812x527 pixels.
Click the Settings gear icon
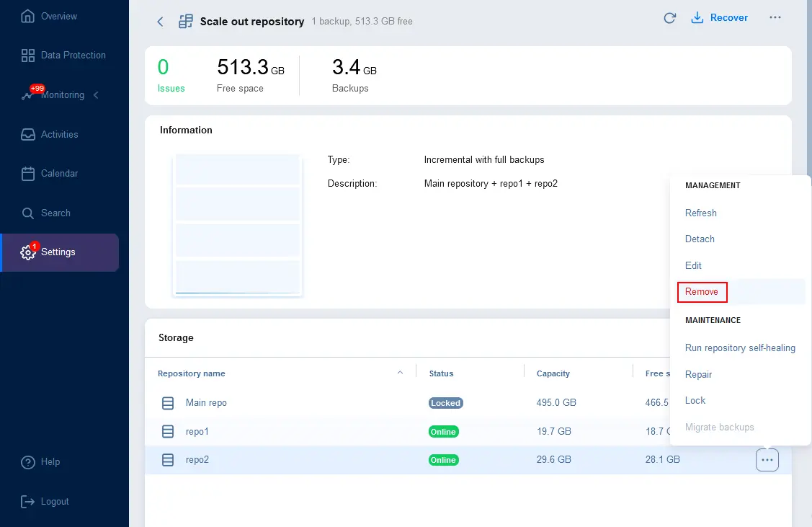tap(27, 252)
